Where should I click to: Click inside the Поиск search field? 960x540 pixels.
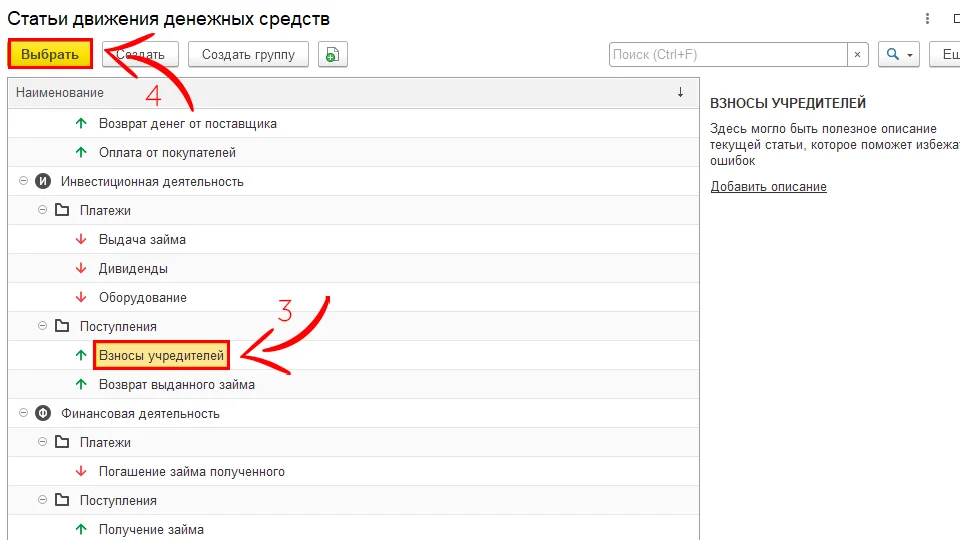pyautogui.click(x=727, y=55)
